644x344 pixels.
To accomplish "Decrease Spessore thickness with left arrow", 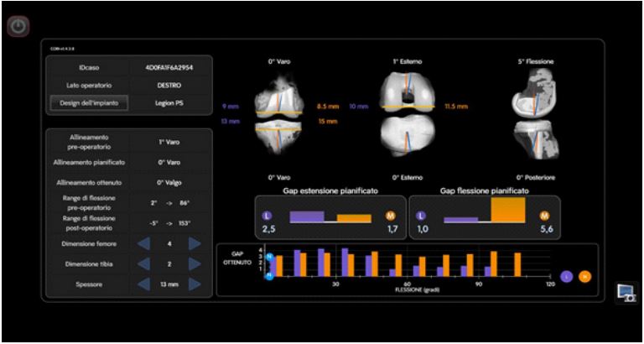I will pyautogui.click(x=146, y=284).
